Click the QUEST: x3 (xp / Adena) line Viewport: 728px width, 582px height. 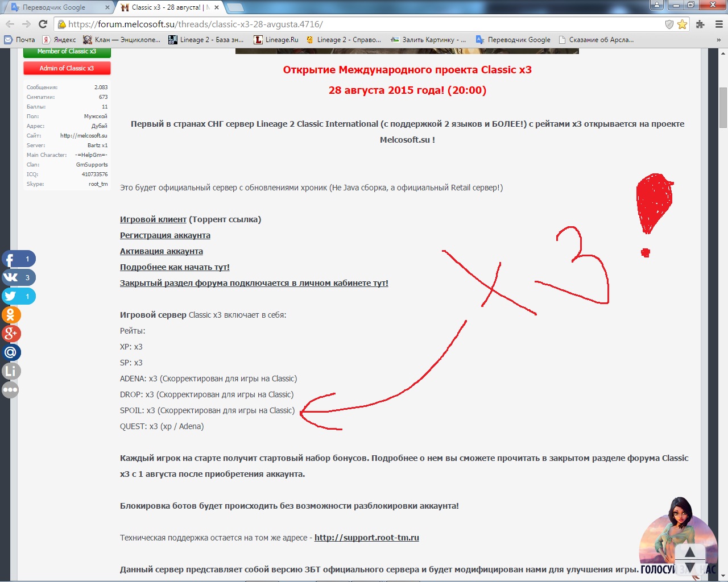click(x=162, y=426)
